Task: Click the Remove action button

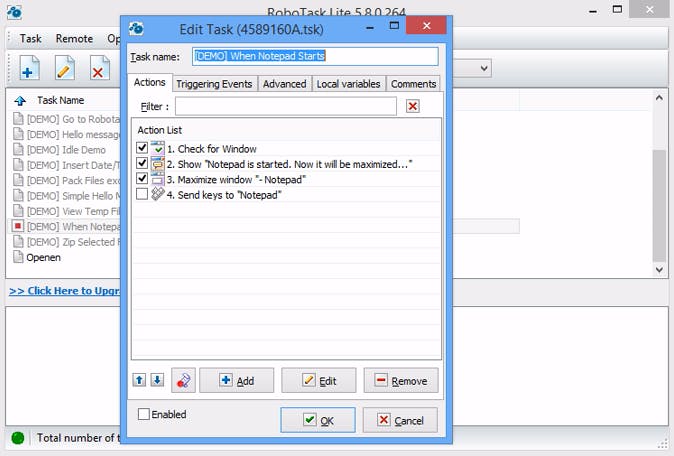Action: 401,380
